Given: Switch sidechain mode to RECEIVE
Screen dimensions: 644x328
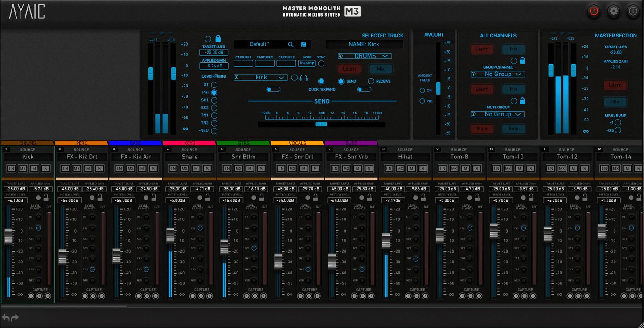Looking at the screenshot, I should pos(371,81).
